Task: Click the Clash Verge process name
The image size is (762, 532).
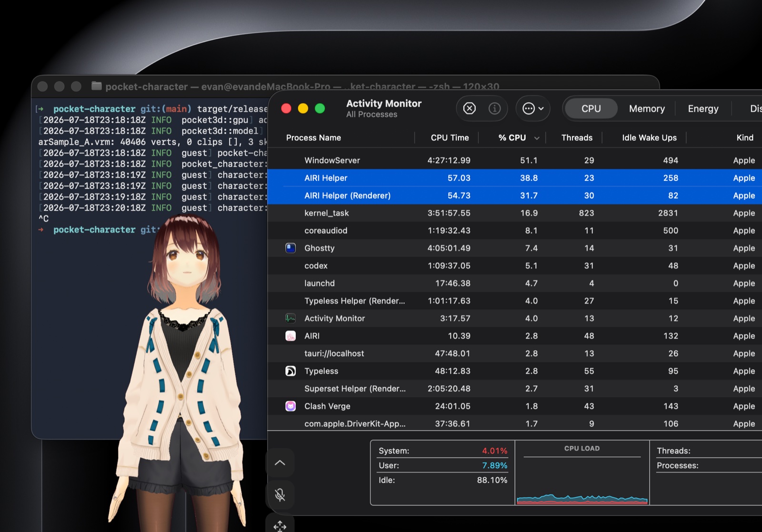Action: [x=327, y=406]
